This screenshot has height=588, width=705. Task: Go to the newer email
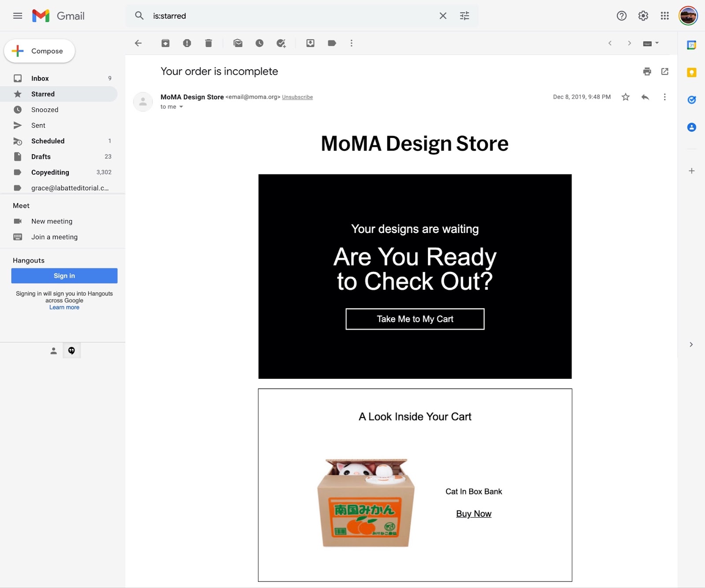coord(610,43)
